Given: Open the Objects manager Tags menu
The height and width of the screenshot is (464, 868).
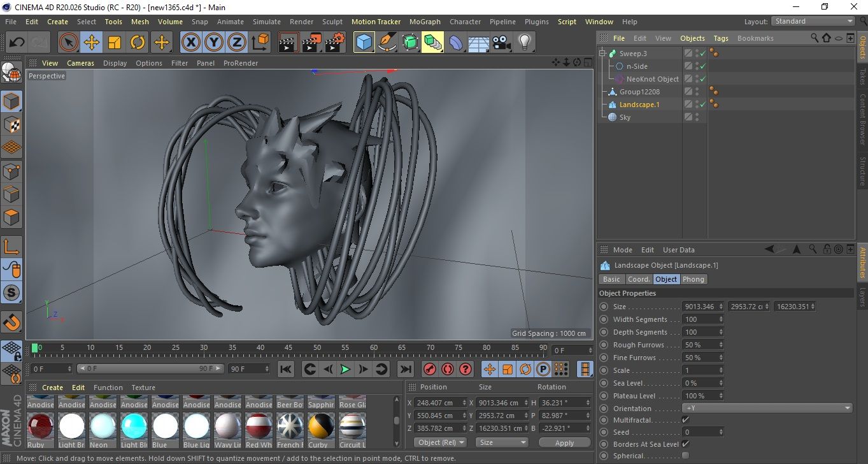Looking at the screenshot, I should 721,38.
